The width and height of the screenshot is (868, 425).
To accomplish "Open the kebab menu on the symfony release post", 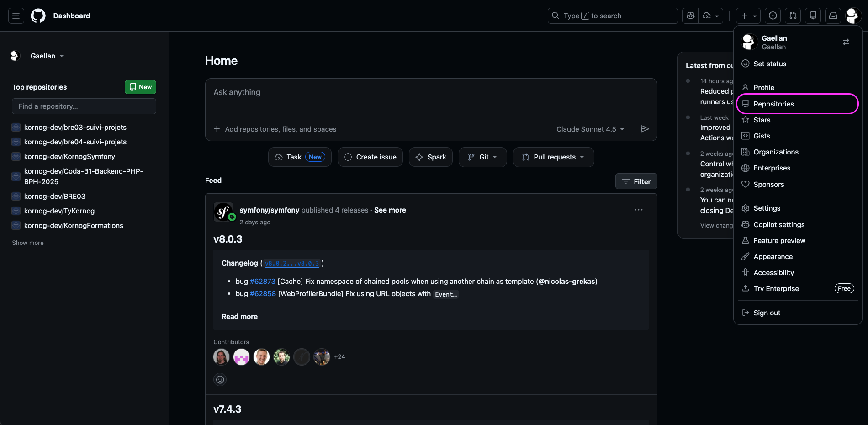I will 638,210.
